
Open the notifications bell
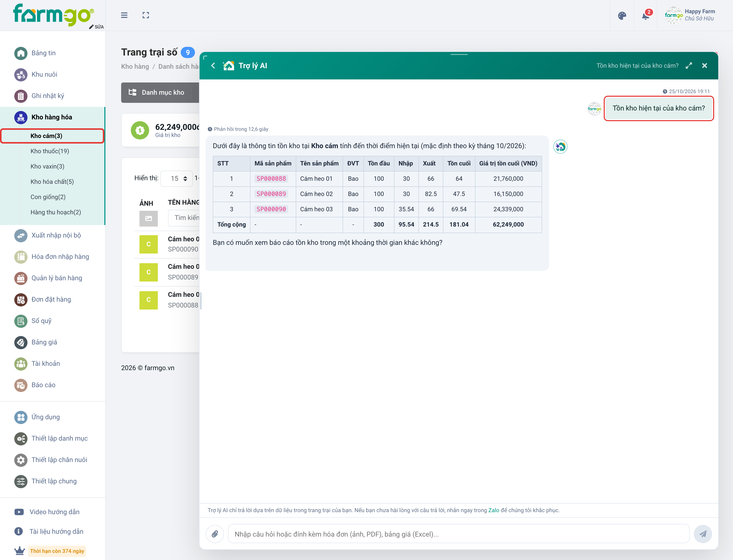[x=646, y=15]
